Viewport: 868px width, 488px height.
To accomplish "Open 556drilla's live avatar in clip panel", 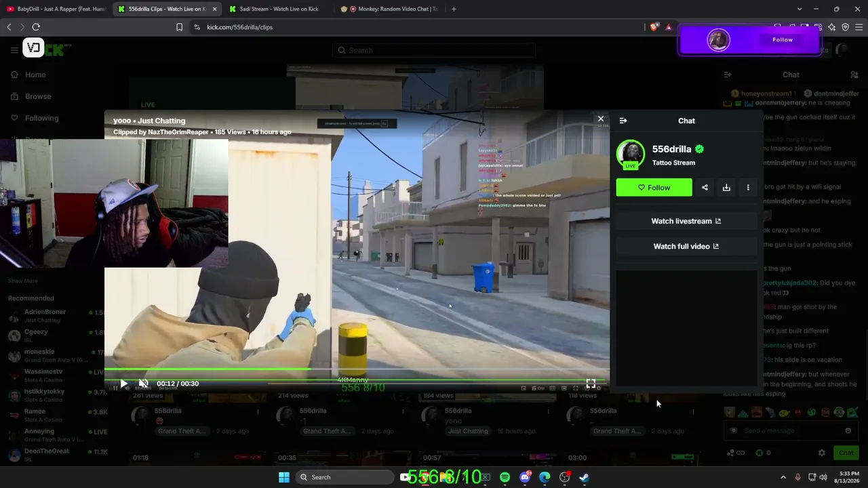I will 631,155.
